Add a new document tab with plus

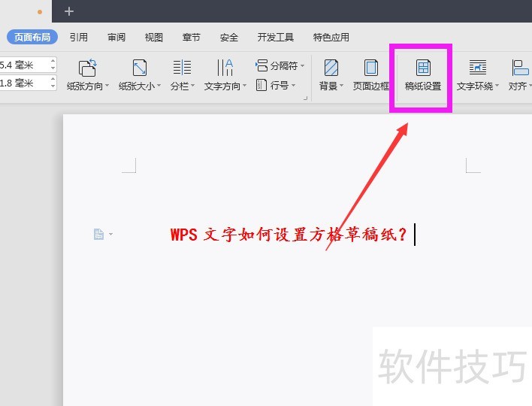coord(69,11)
